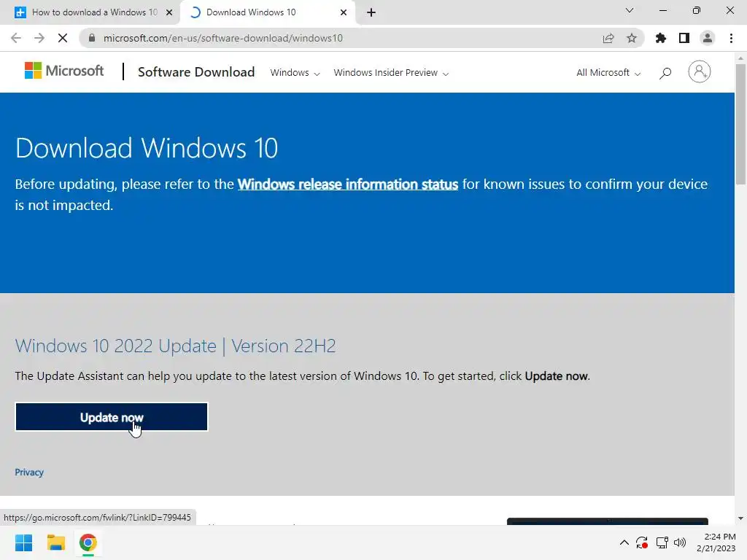Viewport: 747px width, 560px height.
Task: Click 'Windows 10 2022 Update | Version 22H2' heading
Action: click(x=175, y=346)
